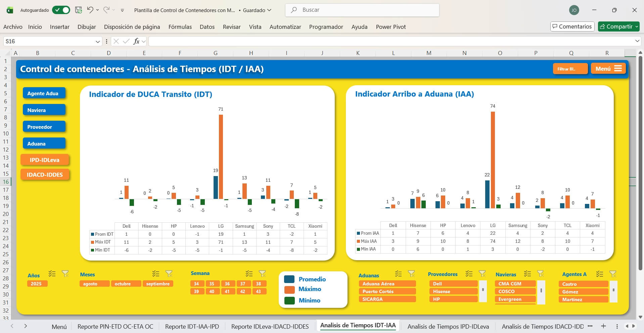Toggle the Puerto Cortés aduana slicer item

point(387,291)
